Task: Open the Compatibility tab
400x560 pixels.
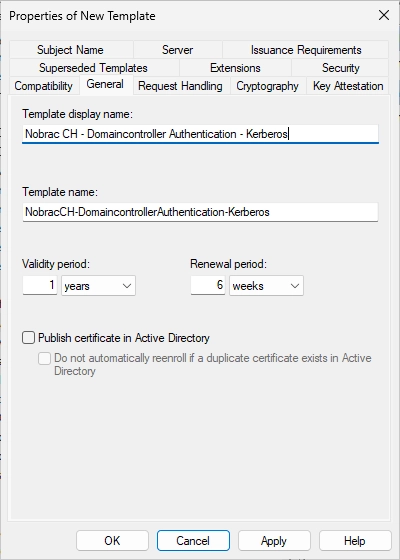Action: pos(44,86)
